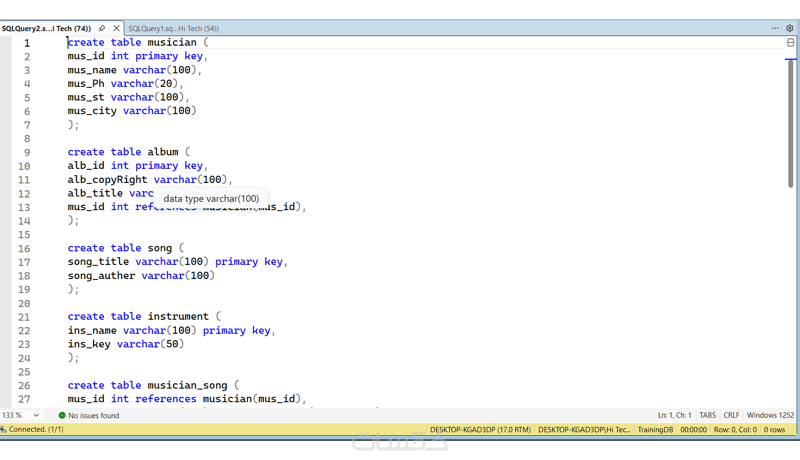The width and height of the screenshot is (800, 460).
Task: Switch to the SQLQuery1.sql tab
Action: pyautogui.click(x=173, y=29)
